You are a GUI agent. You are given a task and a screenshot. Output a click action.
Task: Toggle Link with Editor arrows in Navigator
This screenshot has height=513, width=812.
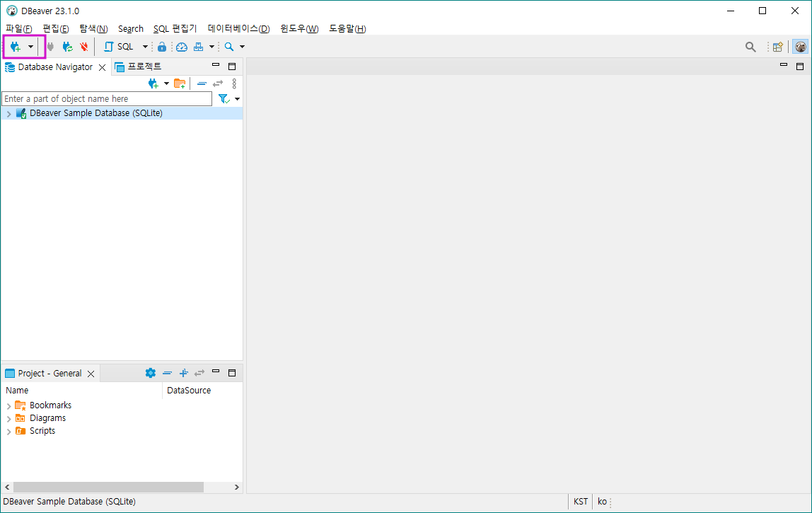pyautogui.click(x=218, y=83)
